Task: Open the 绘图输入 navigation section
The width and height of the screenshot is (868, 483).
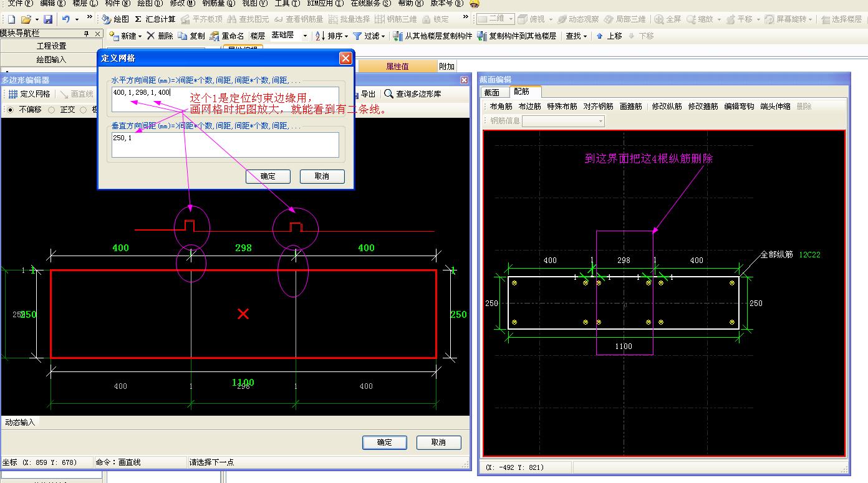Action: 51,60
